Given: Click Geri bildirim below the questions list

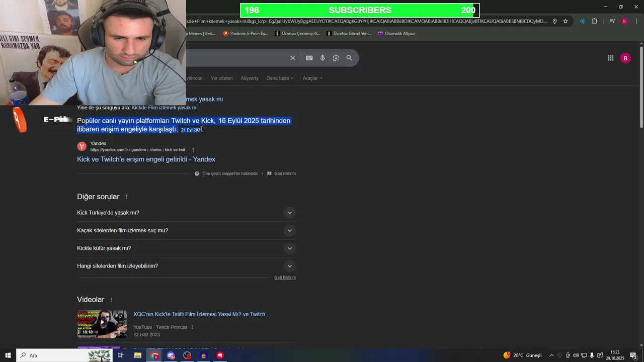Looking at the screenshot, I should click(285, 278).
